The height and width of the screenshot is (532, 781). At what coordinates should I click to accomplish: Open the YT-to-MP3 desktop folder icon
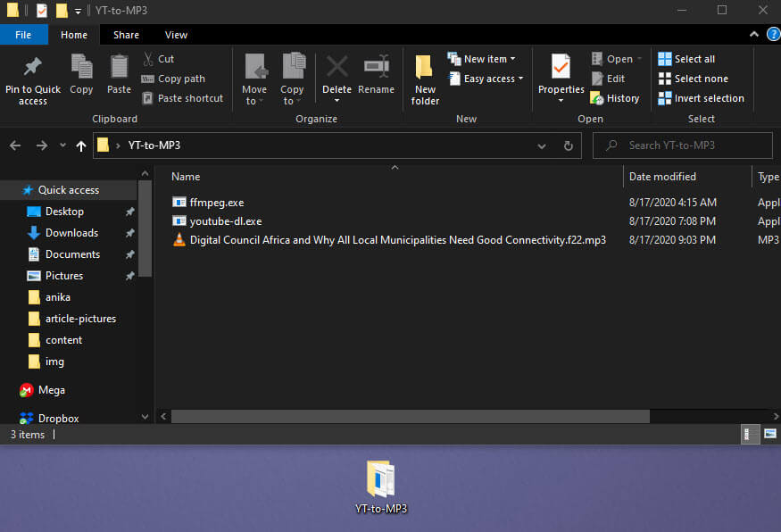click(381, 480)
